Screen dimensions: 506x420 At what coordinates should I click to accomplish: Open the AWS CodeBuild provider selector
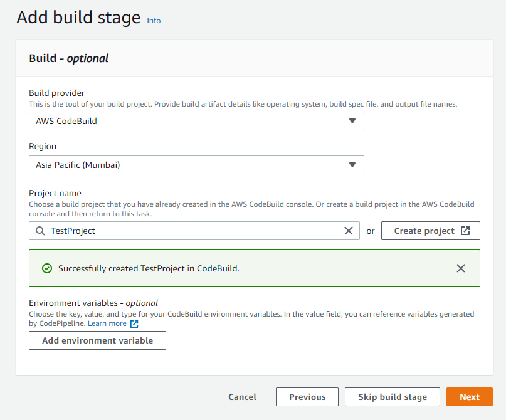pyautogui.click(x=188, y=121)
